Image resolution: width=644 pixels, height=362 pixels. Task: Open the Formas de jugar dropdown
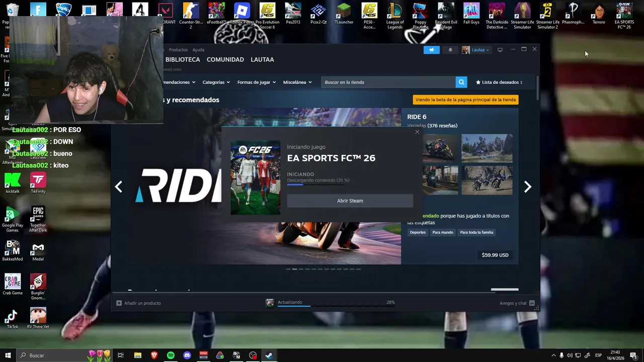[x=257, y=82]
